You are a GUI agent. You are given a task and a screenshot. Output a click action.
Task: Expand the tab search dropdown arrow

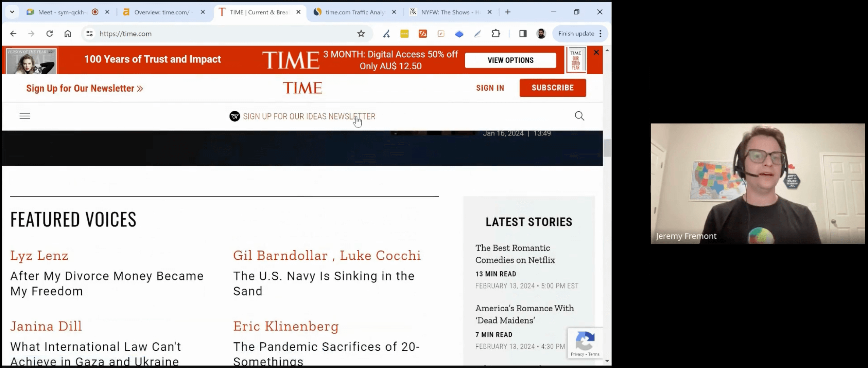click(12, 12)
